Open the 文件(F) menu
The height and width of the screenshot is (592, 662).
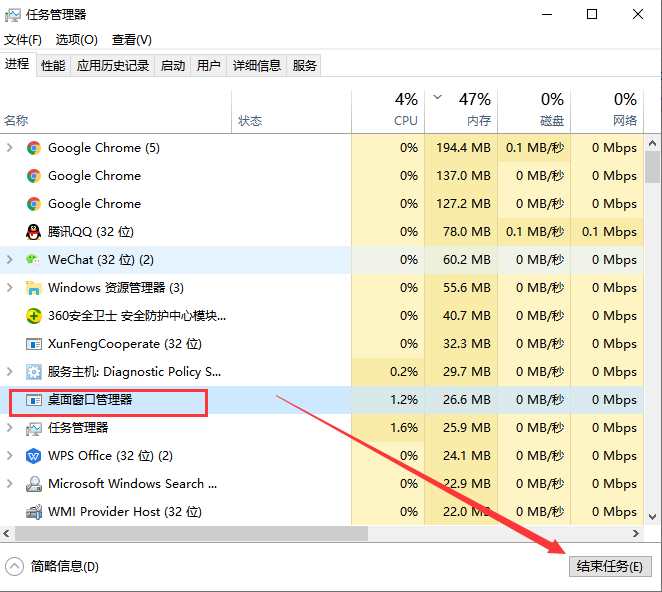(x=23, y=40)
